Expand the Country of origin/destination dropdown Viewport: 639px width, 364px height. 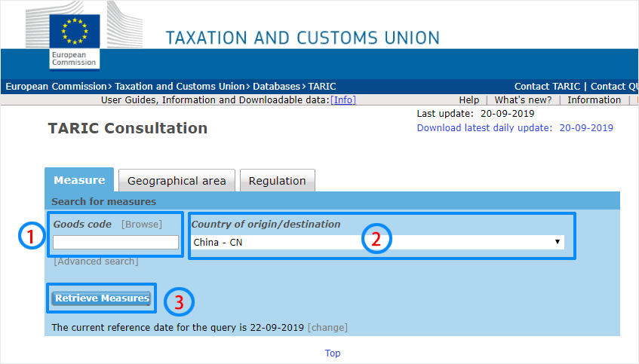(x=377, y=242)
